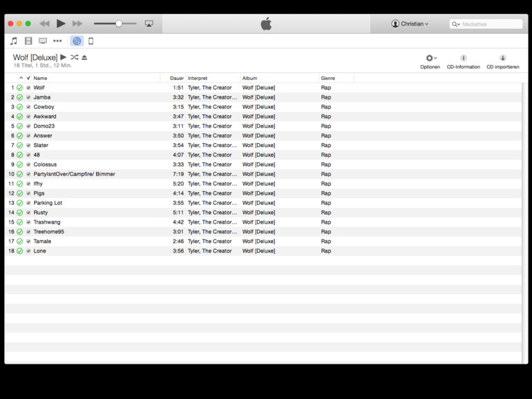The height and width of the screenshot is (399, 532).
Task: Uncheck the Cowboy track checkbox
Action: point(28,107)
